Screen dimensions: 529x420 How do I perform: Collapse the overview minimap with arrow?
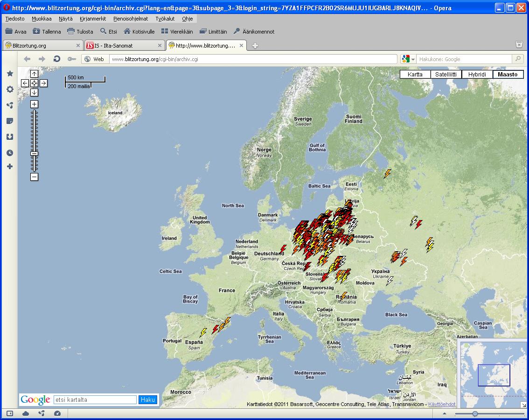pyautogui.click(x=524, y=405)
